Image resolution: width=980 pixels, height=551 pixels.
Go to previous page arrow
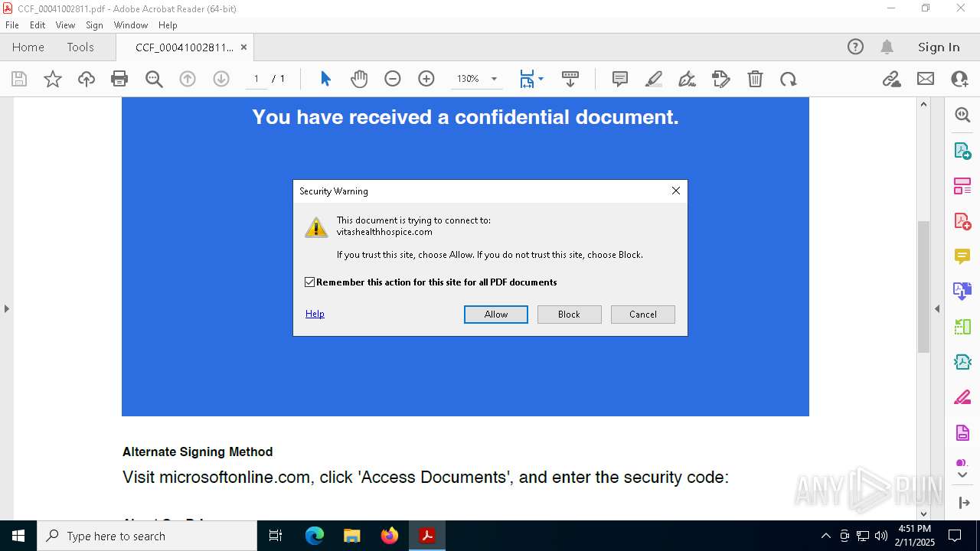coord(188,79)
